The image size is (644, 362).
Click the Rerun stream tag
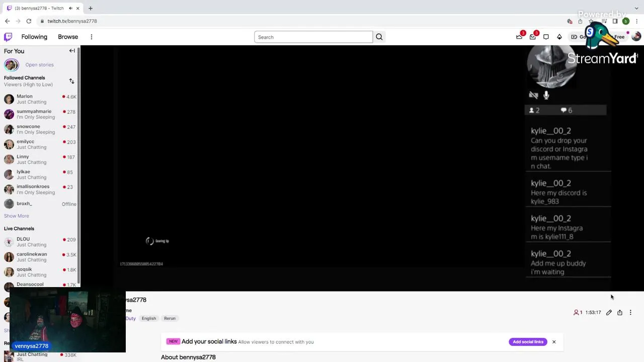(170, 318)
